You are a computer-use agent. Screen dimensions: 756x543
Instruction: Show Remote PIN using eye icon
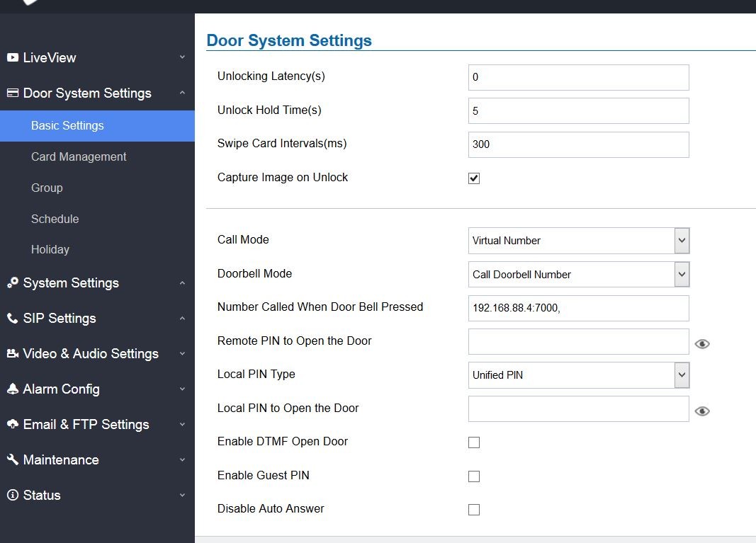coord(702,344)
